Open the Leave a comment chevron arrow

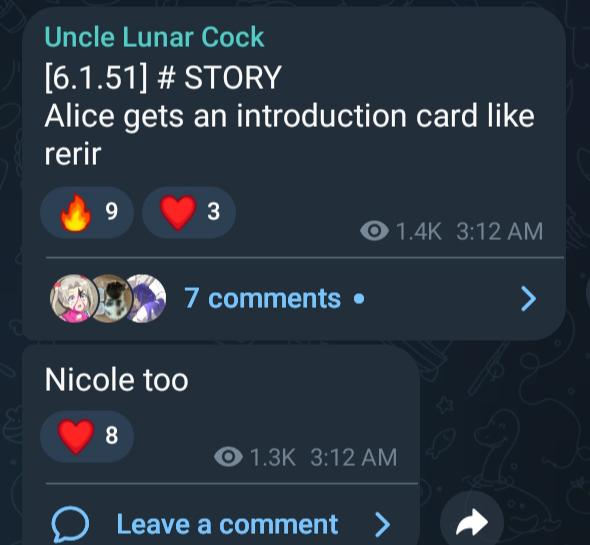(x=383, y=524)
